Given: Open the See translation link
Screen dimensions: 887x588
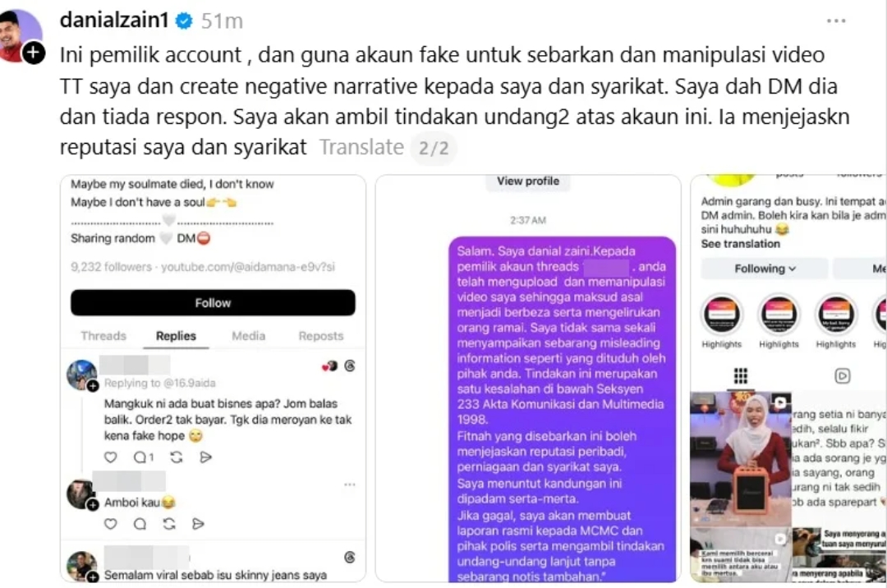Looking at the screenshot, I should [x=740, y=244].
